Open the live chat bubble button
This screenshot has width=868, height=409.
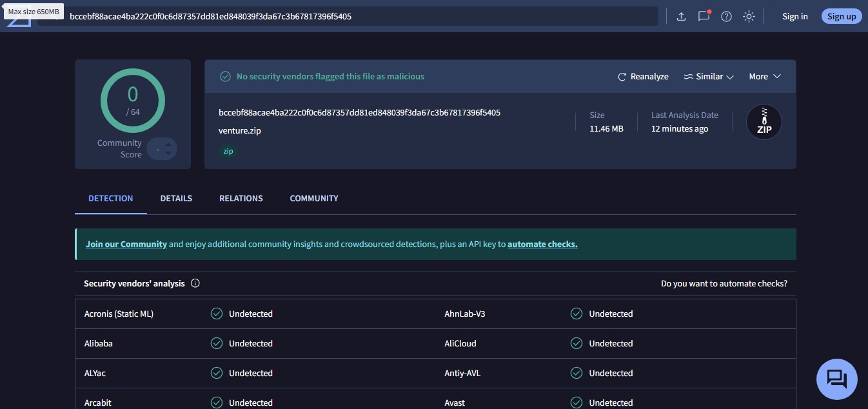[836, 379]
